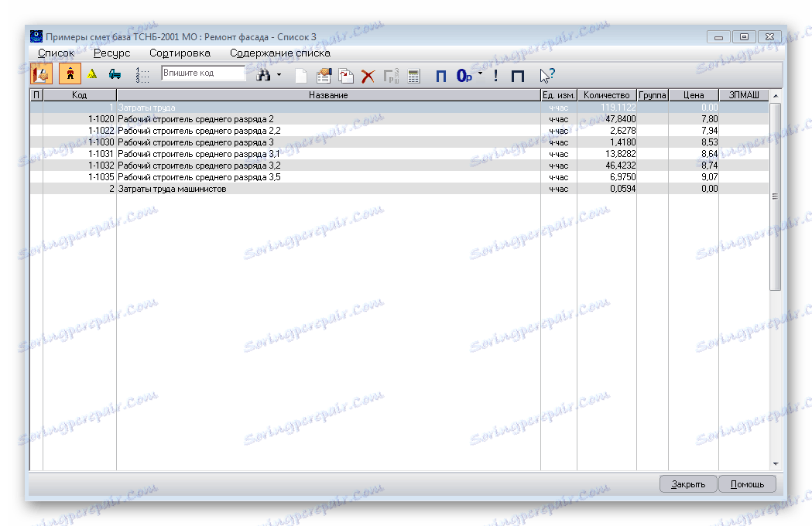Click the blank new page icon
Image resolution: width=812 pixels, height=526 pixels.
(x=301, y=76)
